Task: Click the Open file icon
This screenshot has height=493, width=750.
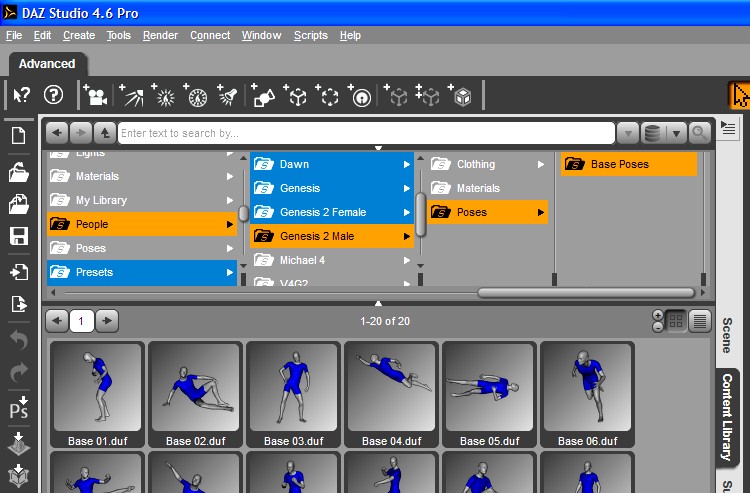Action: pyautogui.click(x=19, y=172)
